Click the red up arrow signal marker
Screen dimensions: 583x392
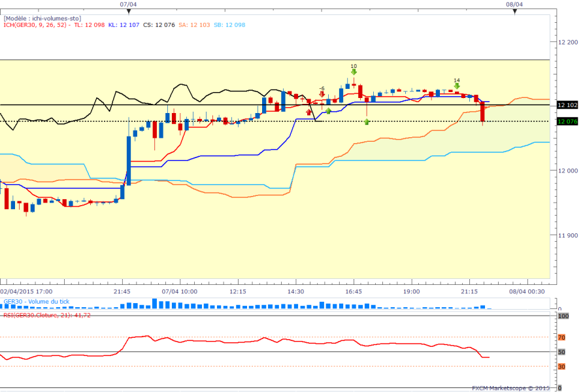tap(309, 113)
